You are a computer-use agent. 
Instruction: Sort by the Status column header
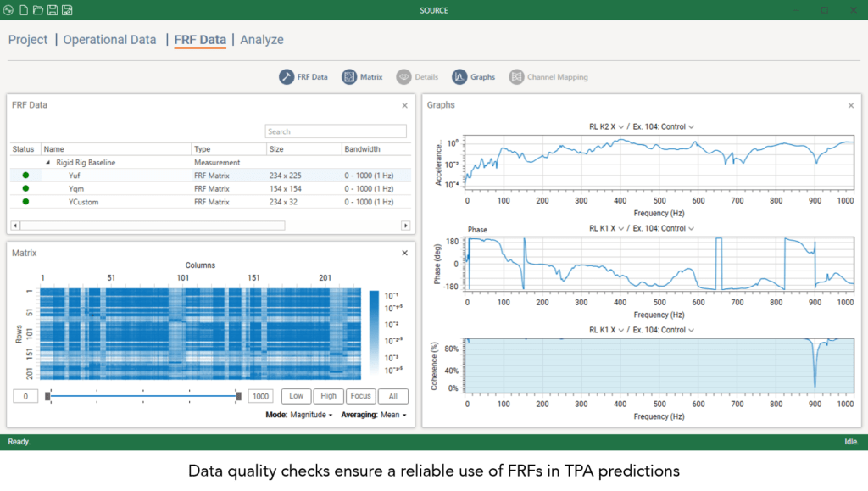[x=25, y=149]
